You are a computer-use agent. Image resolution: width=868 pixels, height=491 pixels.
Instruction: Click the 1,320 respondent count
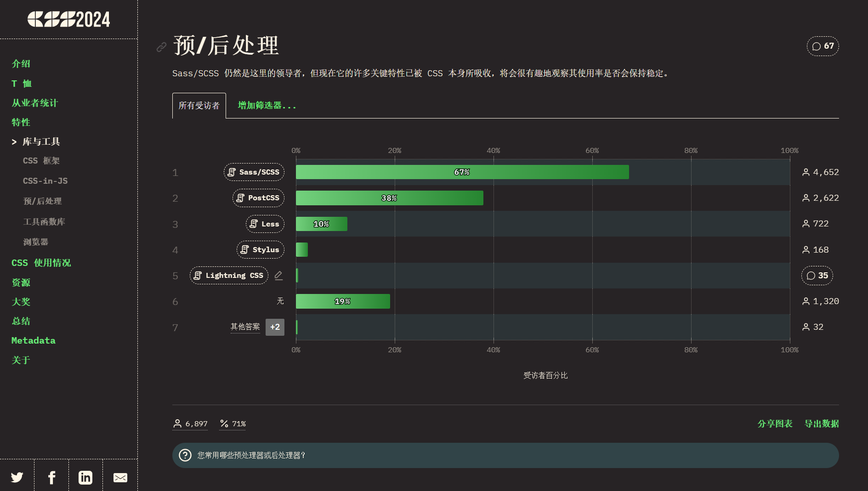(x=821, y=301)
